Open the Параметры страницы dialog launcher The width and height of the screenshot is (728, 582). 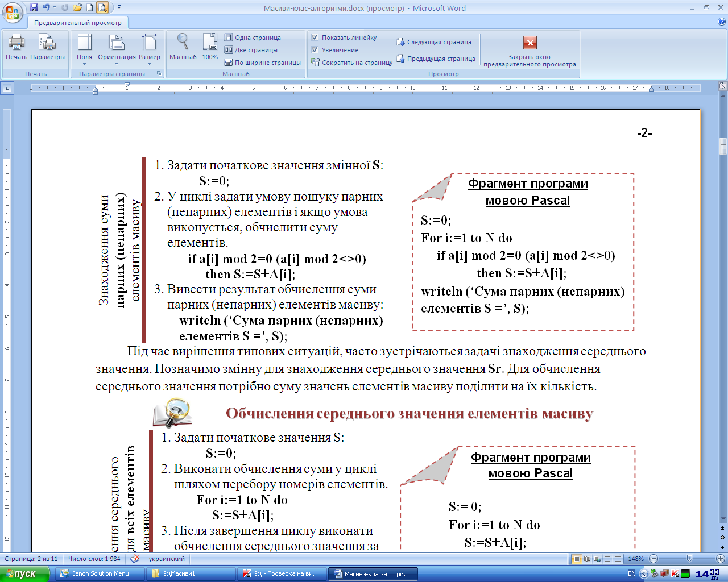point(159,74)
